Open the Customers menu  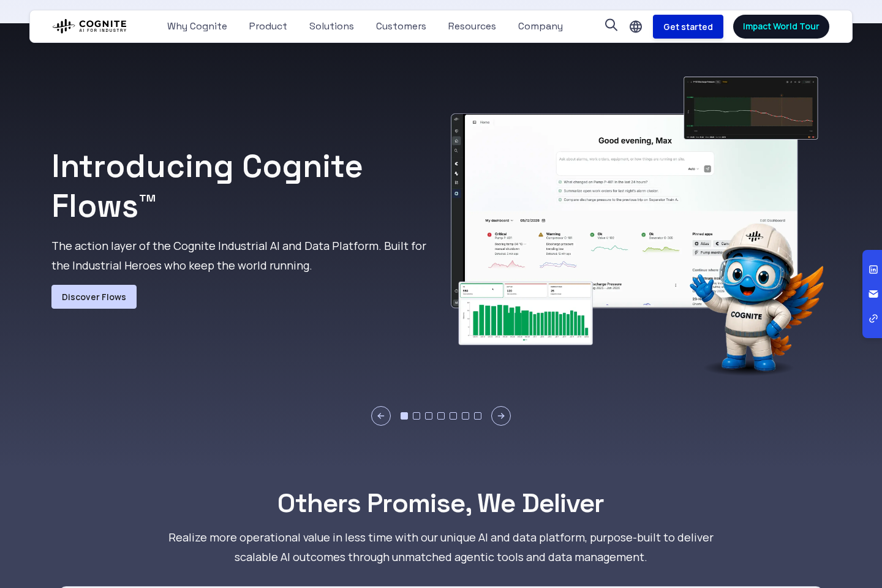[x=401, y=26]
